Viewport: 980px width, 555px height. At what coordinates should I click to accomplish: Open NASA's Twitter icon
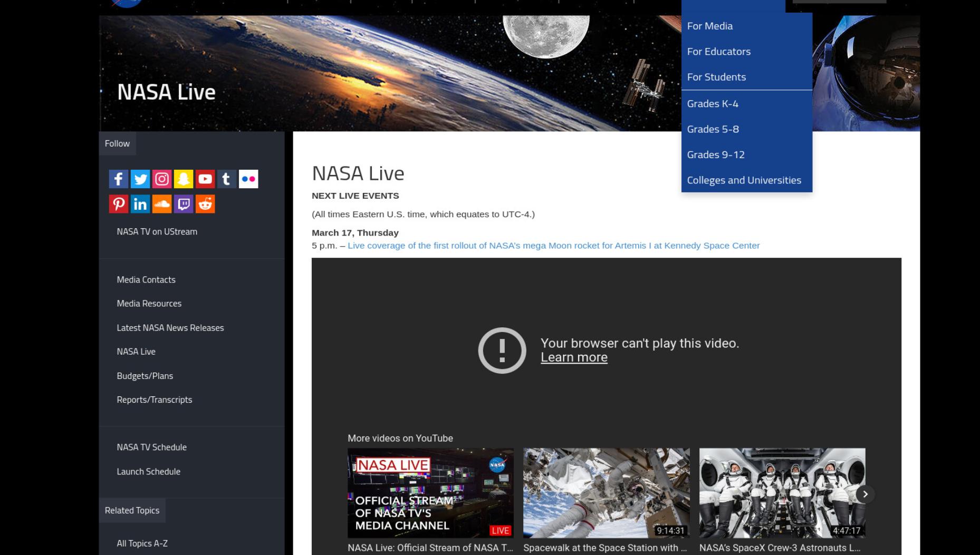click(140, 179)
